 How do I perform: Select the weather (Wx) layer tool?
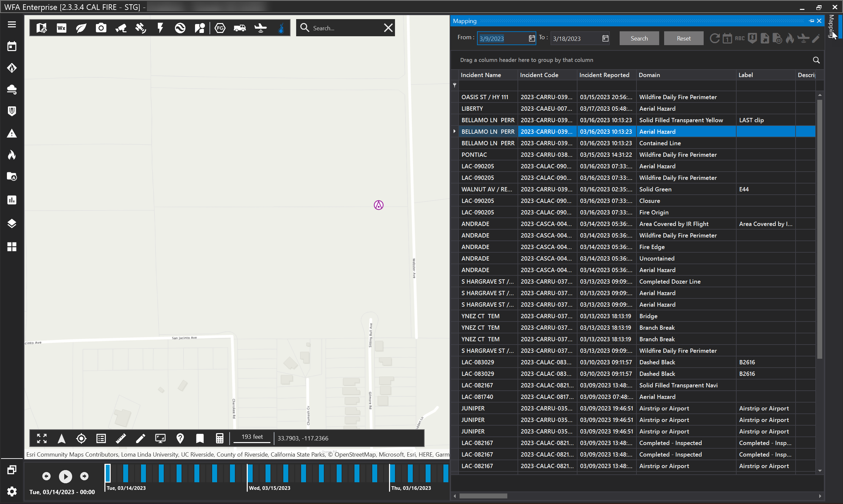click(x=61, y=28)
